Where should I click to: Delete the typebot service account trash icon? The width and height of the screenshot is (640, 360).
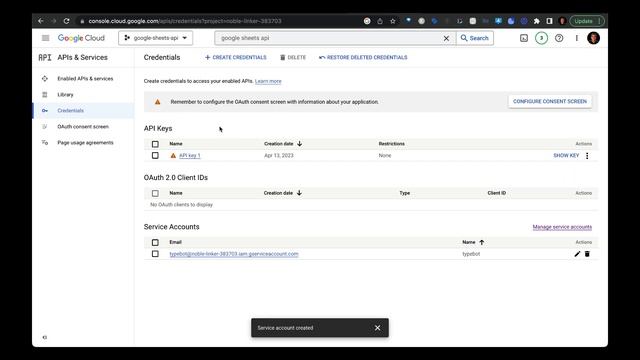[587, 254]
